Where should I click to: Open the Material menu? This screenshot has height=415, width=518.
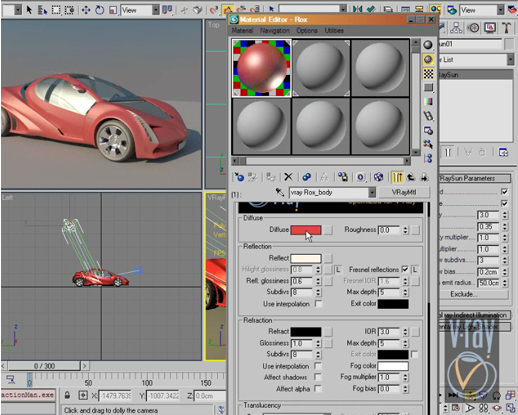242,30
